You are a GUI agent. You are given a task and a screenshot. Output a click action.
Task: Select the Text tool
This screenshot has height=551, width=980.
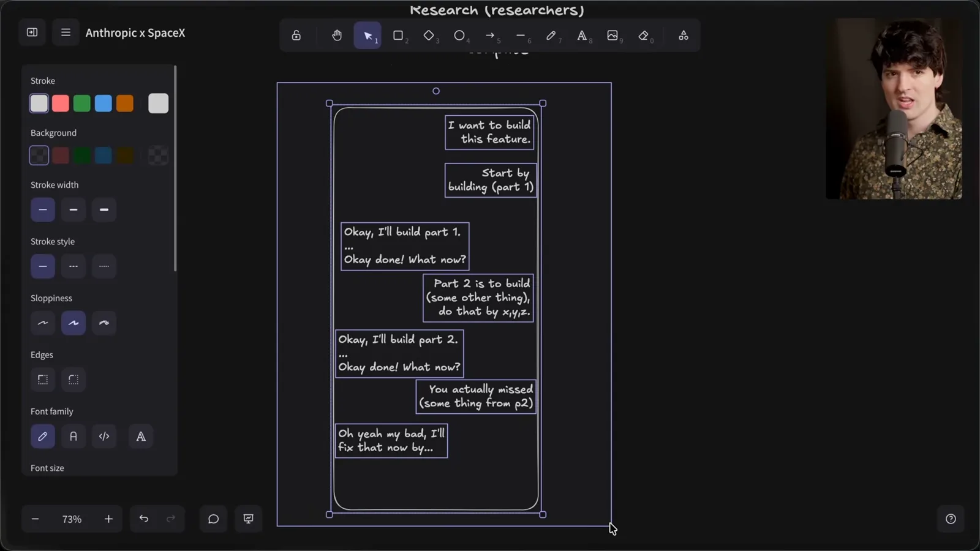point(582,36)
